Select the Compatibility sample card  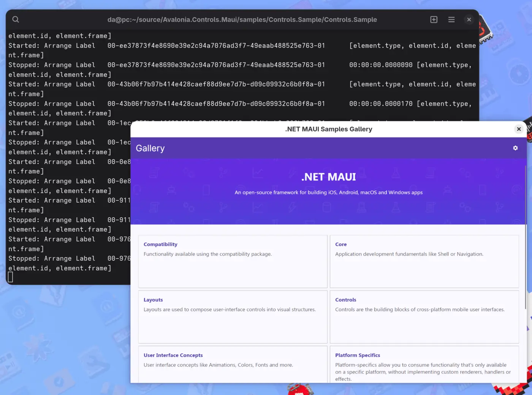(x=233, y=261)
